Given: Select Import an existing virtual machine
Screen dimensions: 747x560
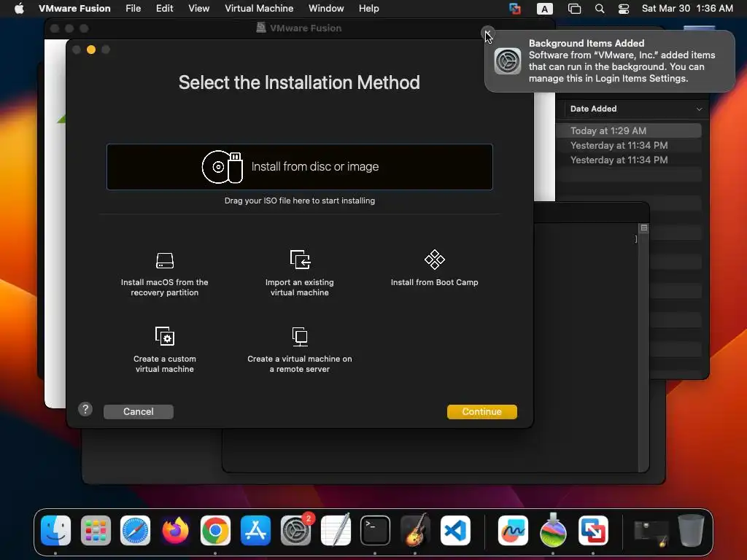Looking at the screenshot, I should tap(300, 274).
